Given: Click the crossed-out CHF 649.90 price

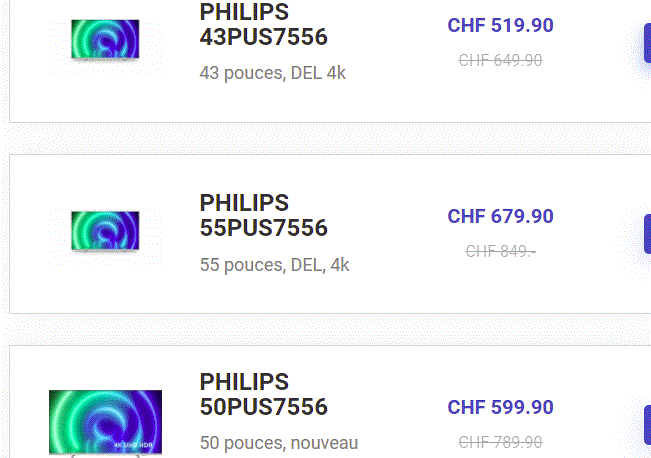Looking at the screenshot, I should pyautogui.click(x=500, y=60).
